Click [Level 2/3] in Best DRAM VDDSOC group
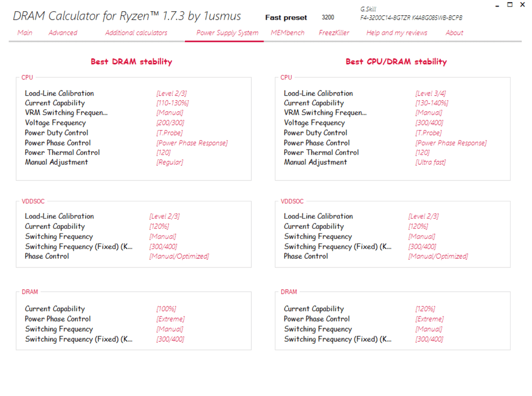The width and height of the screenshot is (532, 396). point(164,217)
